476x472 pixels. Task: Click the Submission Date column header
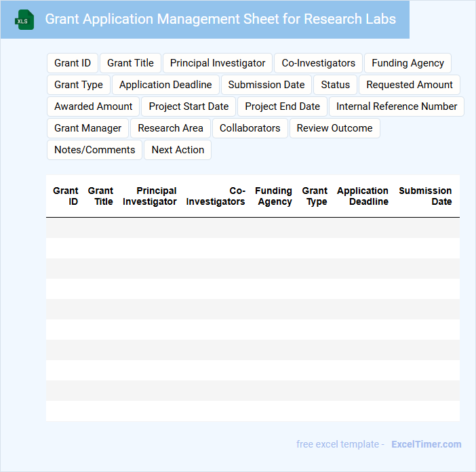click(425, 196)
